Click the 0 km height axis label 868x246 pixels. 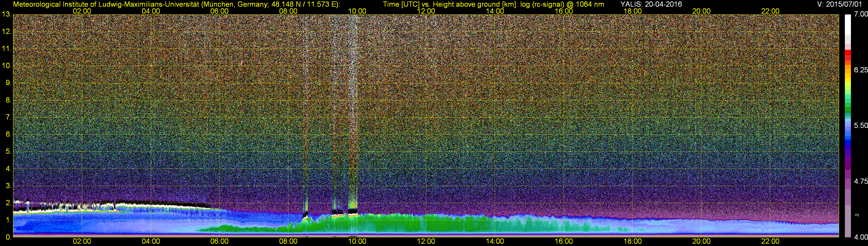(x=8, y=237)
